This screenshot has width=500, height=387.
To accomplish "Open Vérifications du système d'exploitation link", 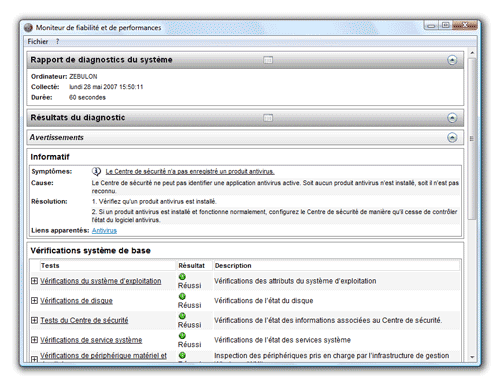I will pyautogui.click(x=101, y=281).
